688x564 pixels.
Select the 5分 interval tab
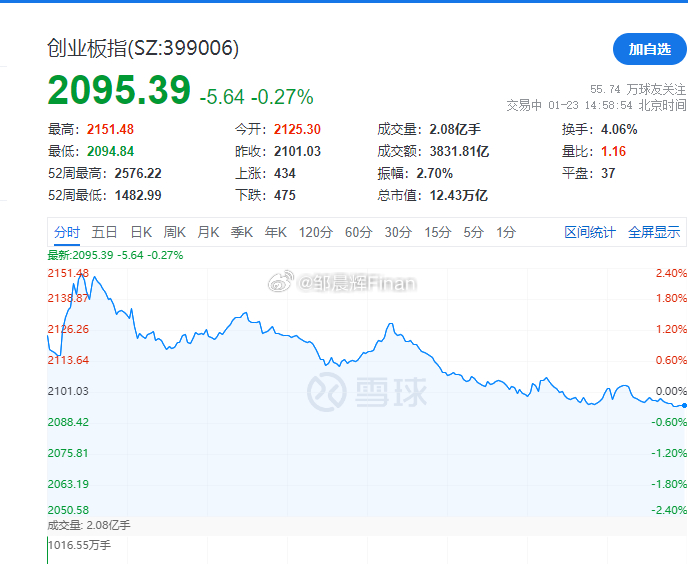coord(473,232)
